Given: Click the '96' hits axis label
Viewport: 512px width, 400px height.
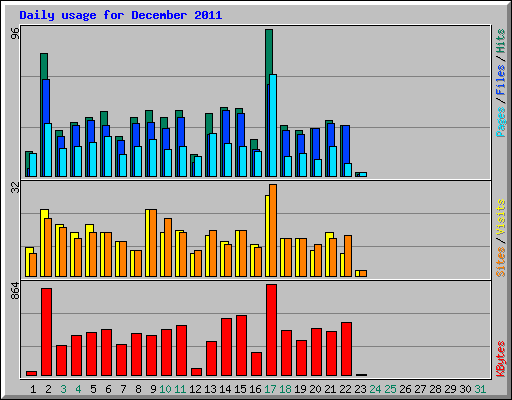Looking at the screenshot, I should (x=15, y=33).
